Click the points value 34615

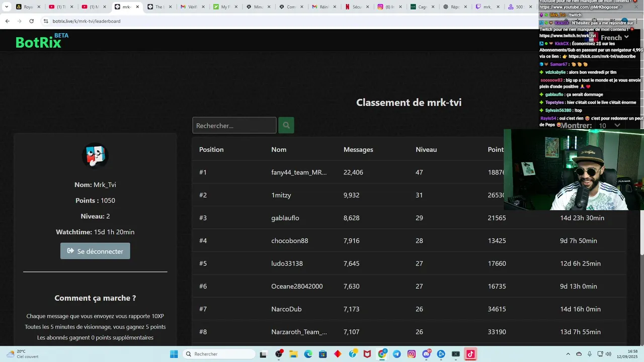pos(497,309)
